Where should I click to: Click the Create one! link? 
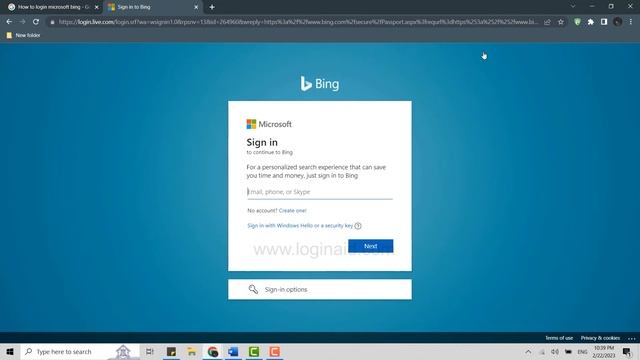292,211
